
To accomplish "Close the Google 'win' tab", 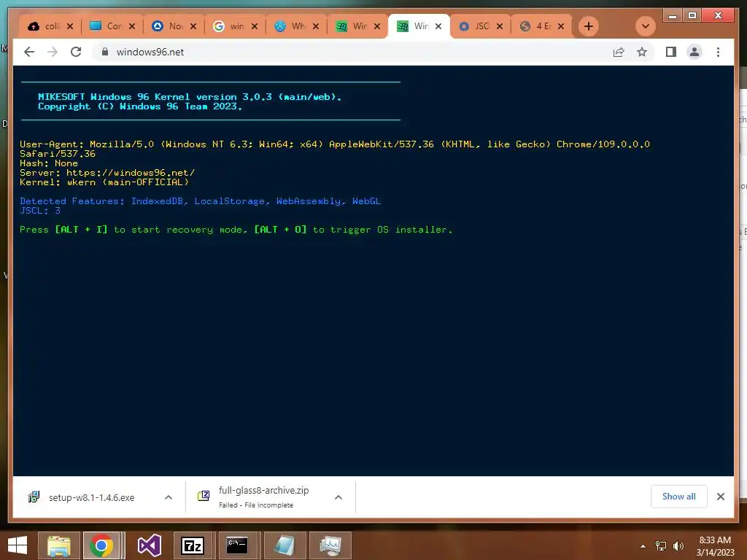I will tap(255, 26).
